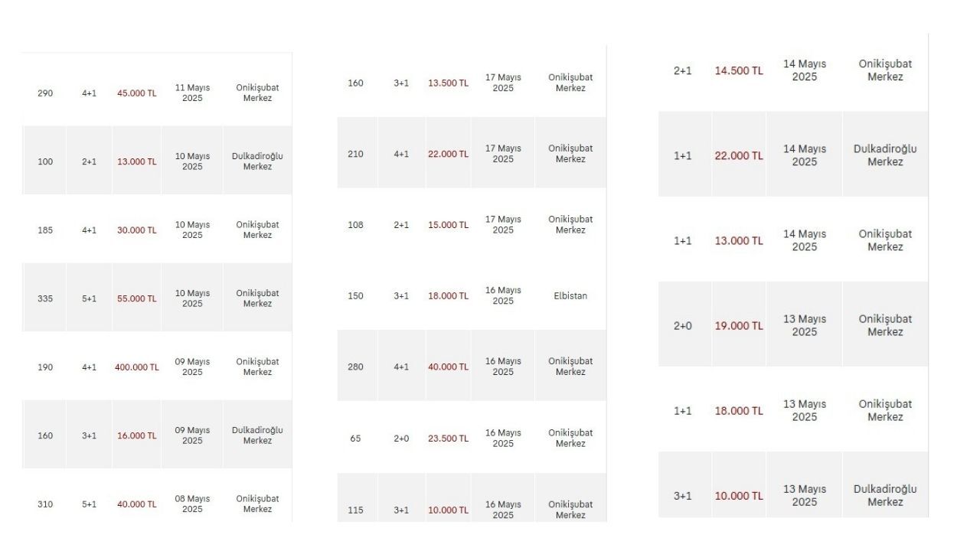The height and width of the screenshot is (551, 980).
Task: Open the 13.500 TL listing
Action: [x=448, y=83]
